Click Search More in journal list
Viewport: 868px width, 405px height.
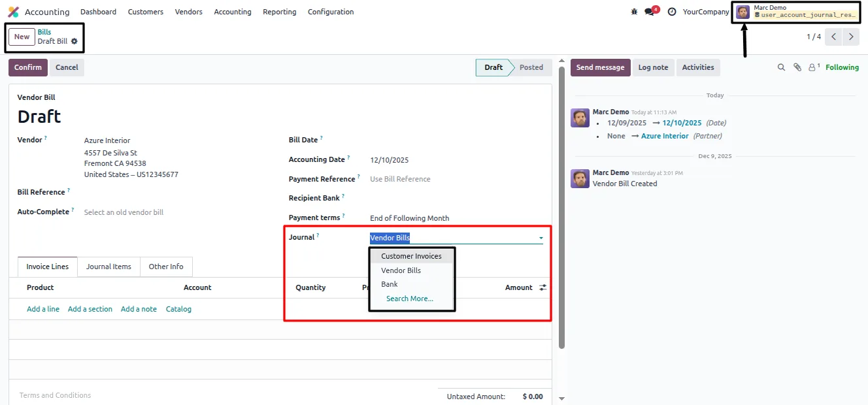point(410,299)
